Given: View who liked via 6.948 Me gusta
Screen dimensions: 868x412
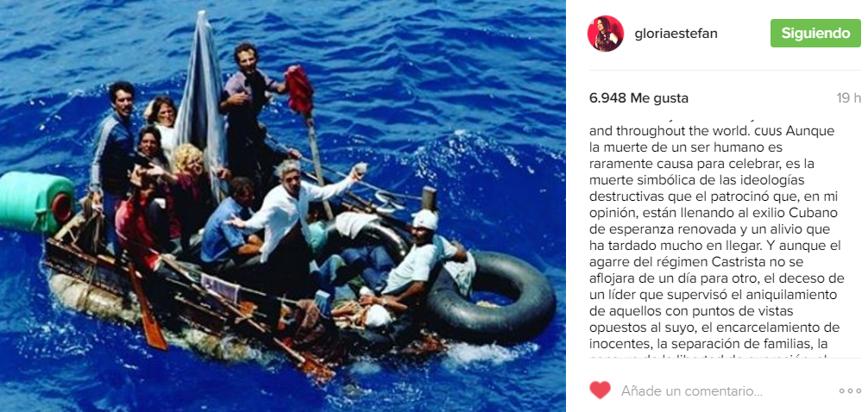Looking at the screenshot, I should click(638, 98).
